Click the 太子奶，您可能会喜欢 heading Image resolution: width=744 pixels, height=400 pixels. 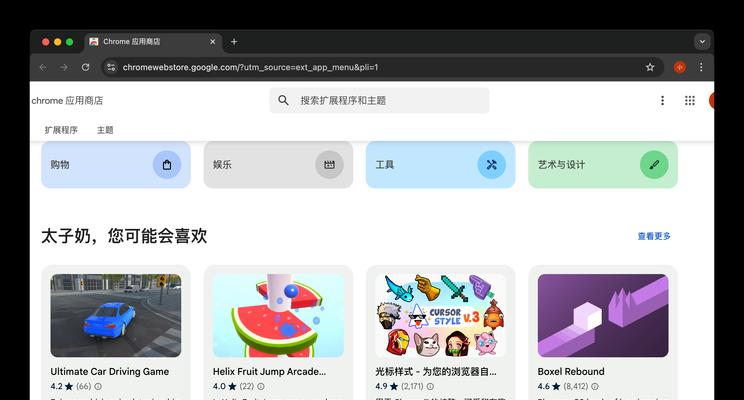[x=124, y=236]
